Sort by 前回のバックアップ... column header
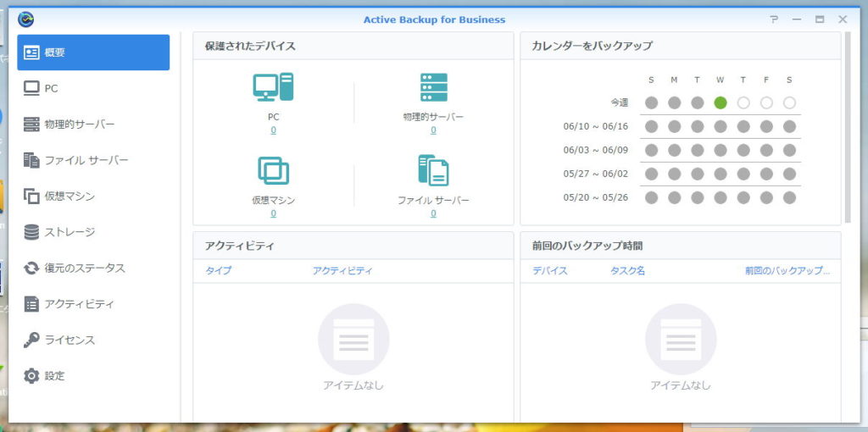Viewport: 868px width, 432px height. (787, 271)
